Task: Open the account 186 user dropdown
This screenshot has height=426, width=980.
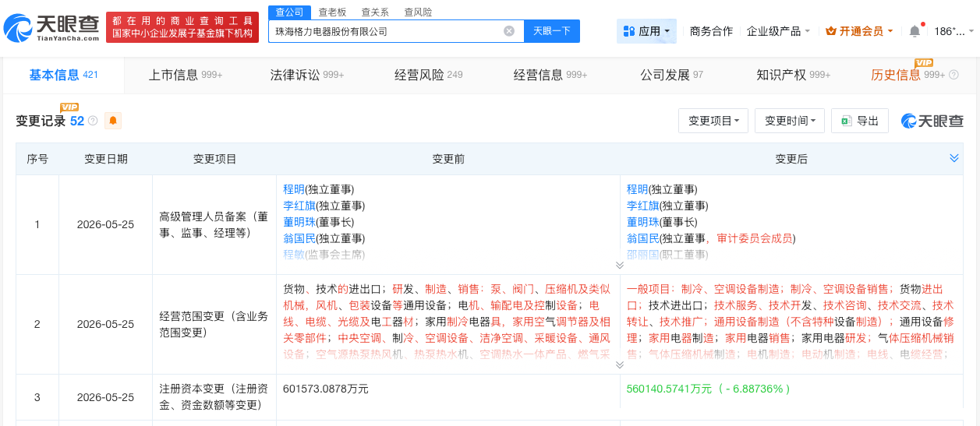Action: pyautogui.click(x=954, y=31)
